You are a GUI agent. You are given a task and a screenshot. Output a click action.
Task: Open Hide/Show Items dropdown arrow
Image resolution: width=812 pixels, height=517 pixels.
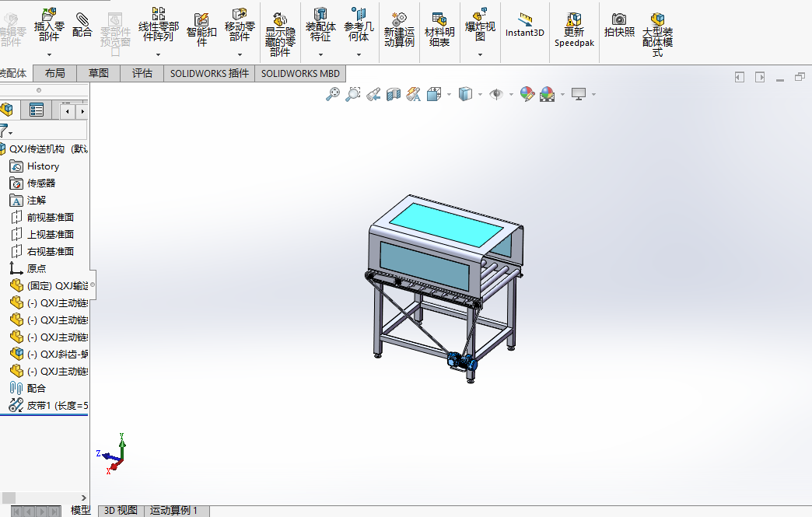click(511, 95)
